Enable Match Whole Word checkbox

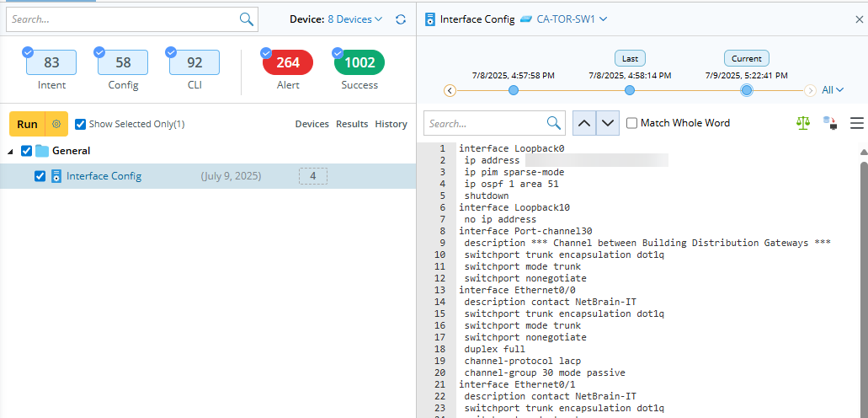pyautogui.click(x=631, y=123)
